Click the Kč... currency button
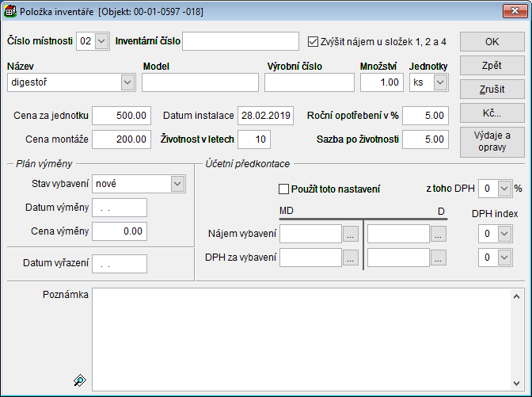Image resolution: width=532 pixels, height=397 pixels. point(492,113)
